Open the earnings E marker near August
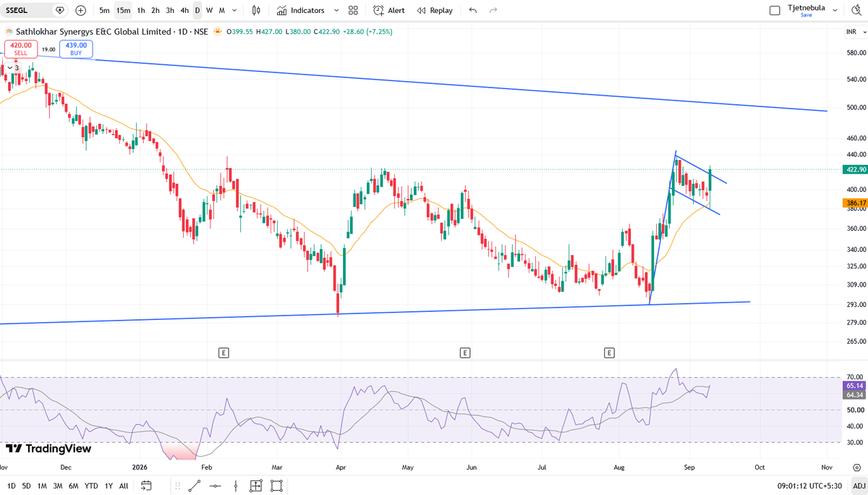 point(609,353)
